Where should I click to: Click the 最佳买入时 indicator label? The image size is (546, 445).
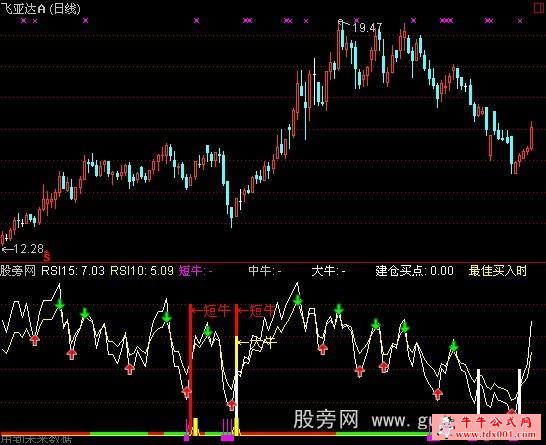click(x=497, y=271)
